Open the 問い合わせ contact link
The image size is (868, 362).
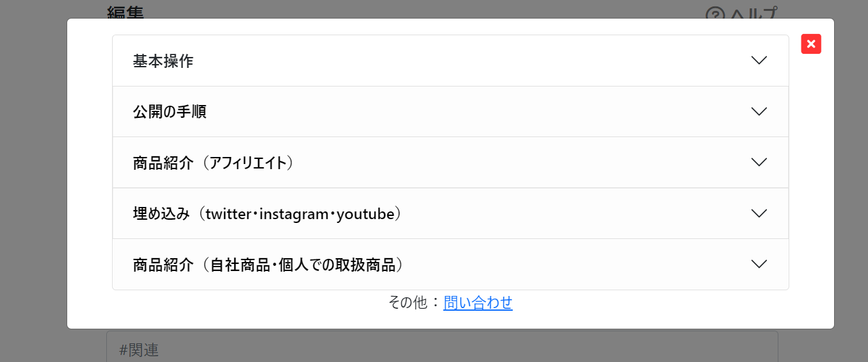coord(478,302)
